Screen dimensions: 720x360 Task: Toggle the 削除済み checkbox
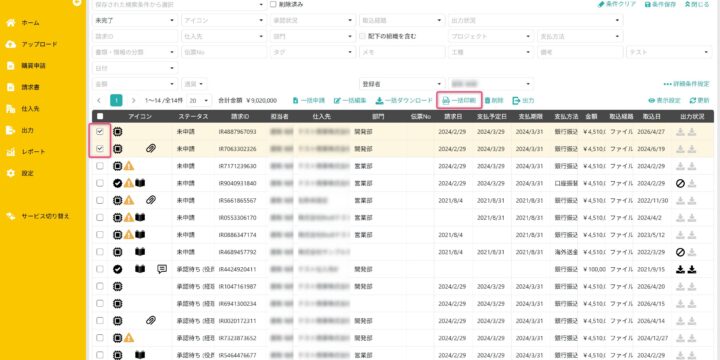point(273,4)
